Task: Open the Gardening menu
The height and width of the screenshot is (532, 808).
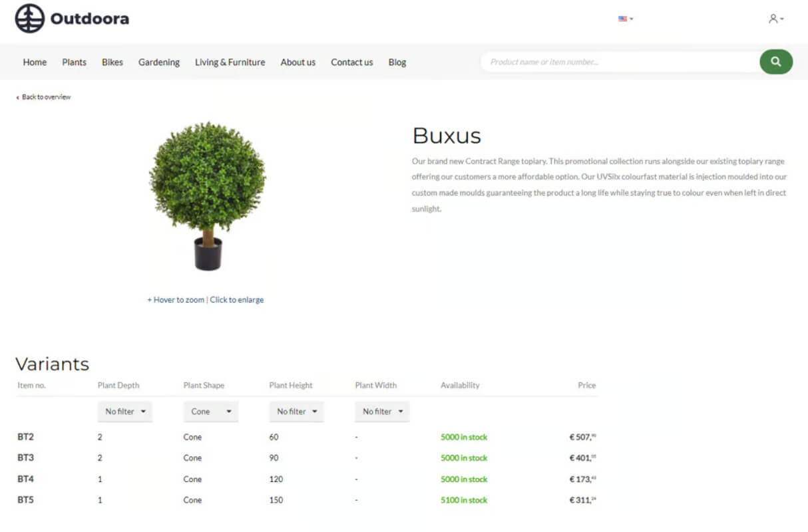Action: pos(159,62)
